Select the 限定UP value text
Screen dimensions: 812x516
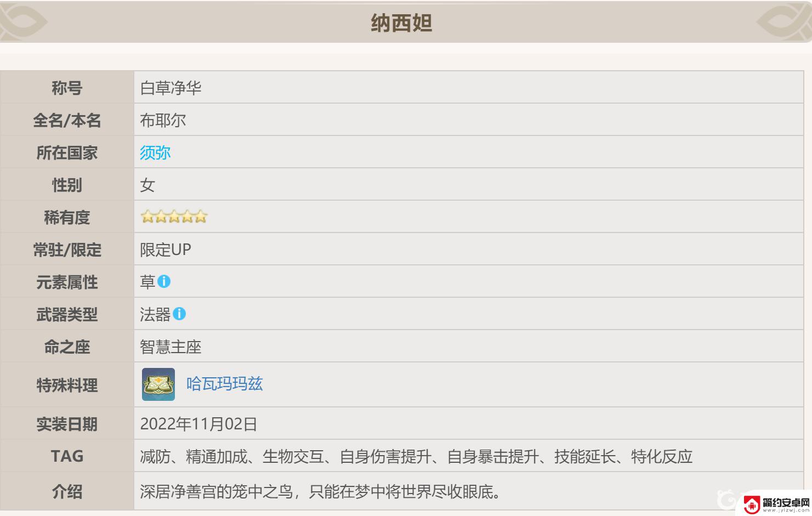[x=166, y=250]
